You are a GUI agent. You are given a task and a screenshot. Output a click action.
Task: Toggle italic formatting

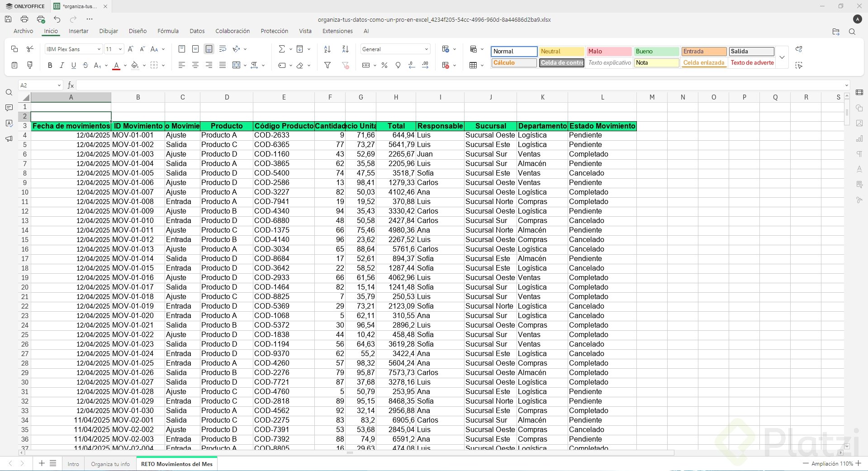coord(62,65)
